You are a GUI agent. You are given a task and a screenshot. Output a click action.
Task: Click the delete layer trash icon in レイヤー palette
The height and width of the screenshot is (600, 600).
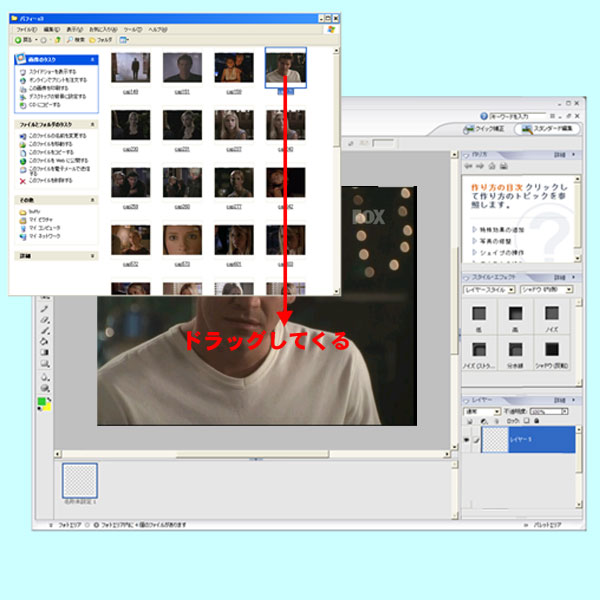[x=497, y=421]
